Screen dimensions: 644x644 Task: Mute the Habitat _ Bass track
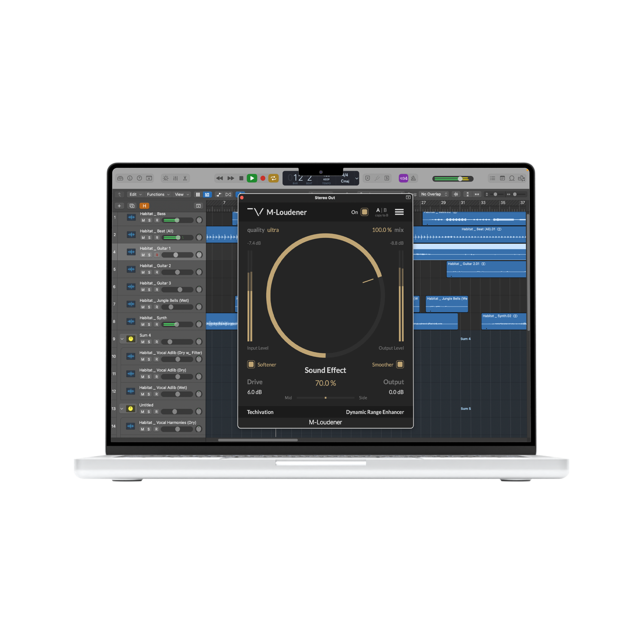tap(143, 220)
